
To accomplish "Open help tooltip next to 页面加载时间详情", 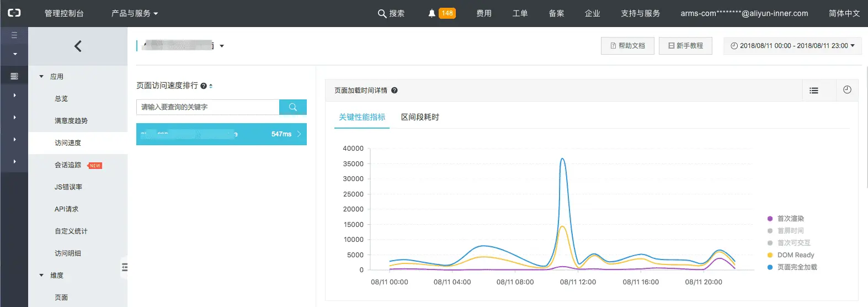I will tap(395, 91).
